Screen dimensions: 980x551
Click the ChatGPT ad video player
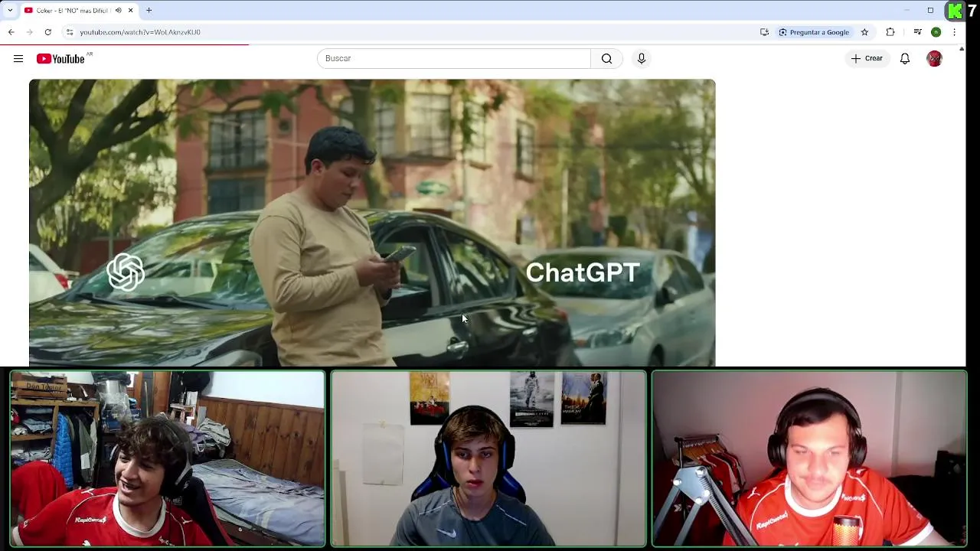(372, 223)
